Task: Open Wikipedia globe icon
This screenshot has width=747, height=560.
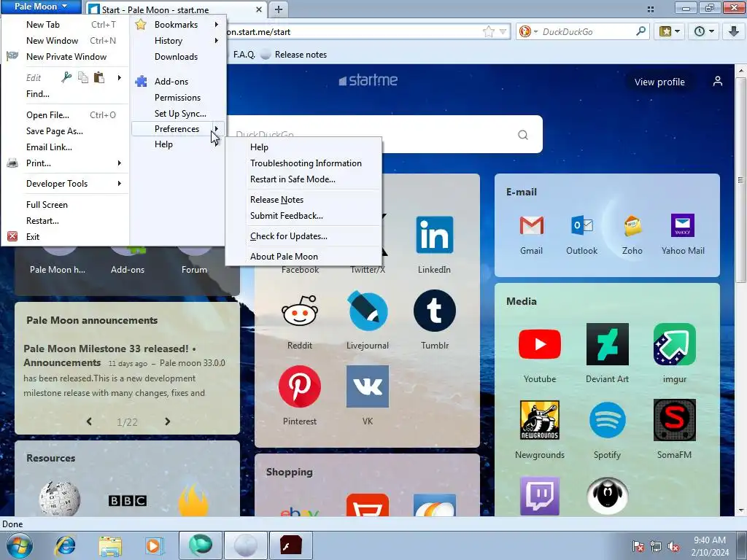Action: coord(60,498)
